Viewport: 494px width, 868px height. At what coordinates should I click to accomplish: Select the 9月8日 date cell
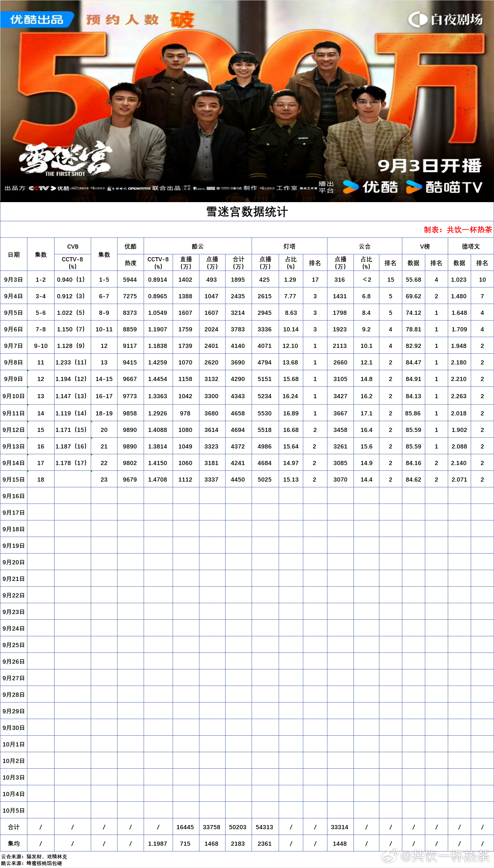pos(14,362)
